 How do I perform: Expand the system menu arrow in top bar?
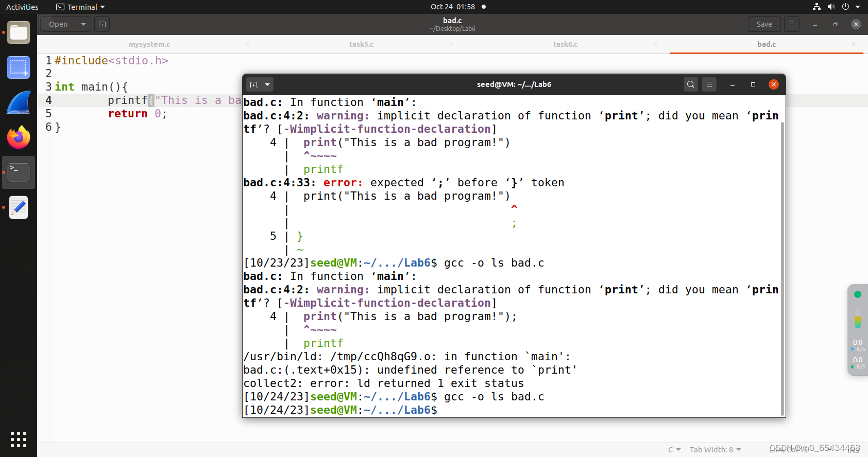858,7
